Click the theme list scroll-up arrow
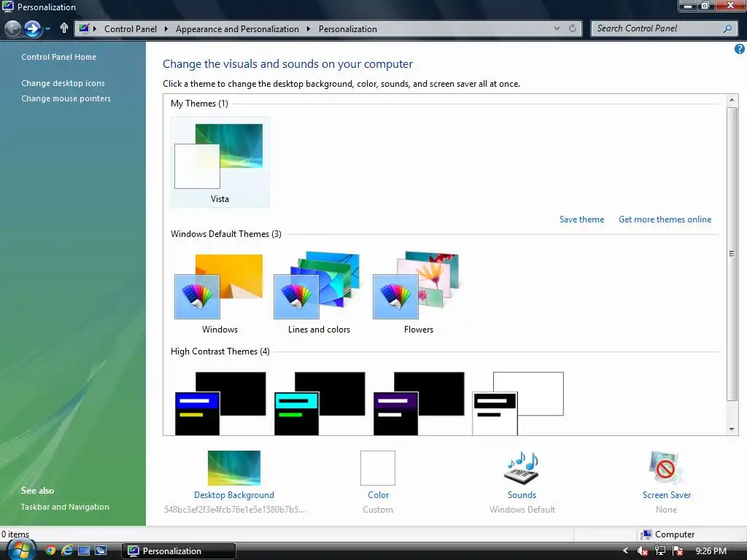The width and height of the screenshot is (747, 560). tap(732, 100)
